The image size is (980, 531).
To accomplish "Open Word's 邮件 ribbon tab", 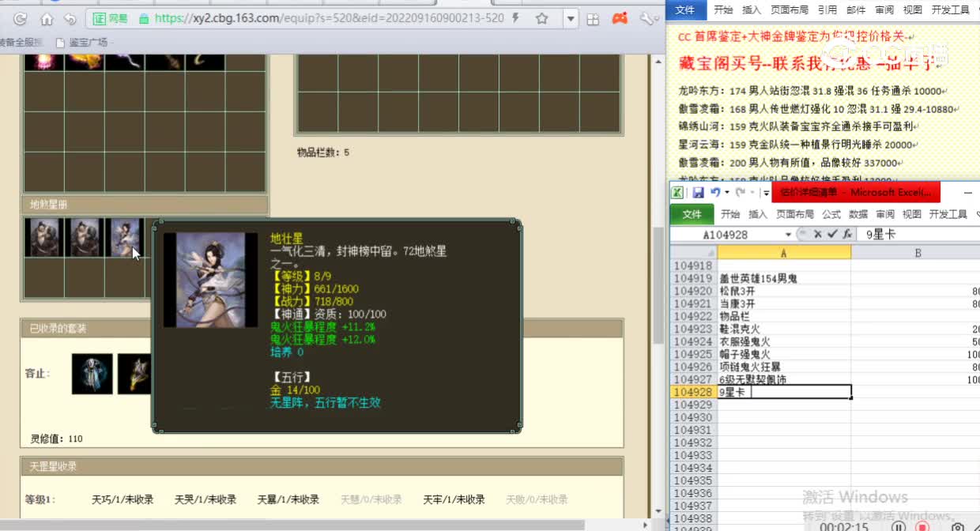I will tap(856, 10).
